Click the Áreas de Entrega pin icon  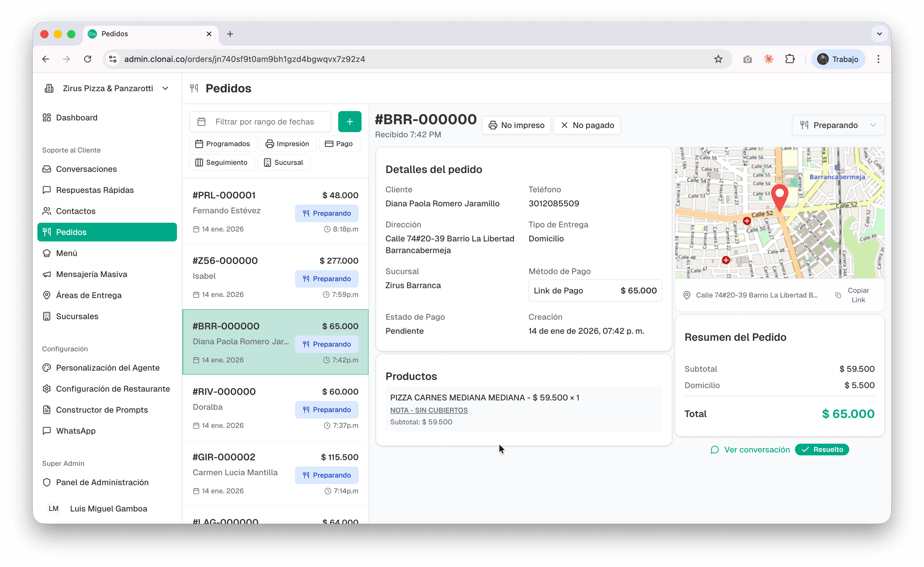click(x=46, y=295)
